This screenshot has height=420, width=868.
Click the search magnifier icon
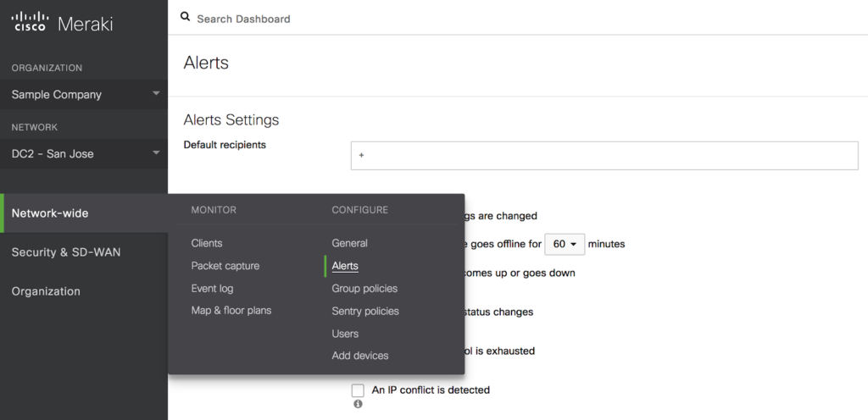tap(186, 17)
